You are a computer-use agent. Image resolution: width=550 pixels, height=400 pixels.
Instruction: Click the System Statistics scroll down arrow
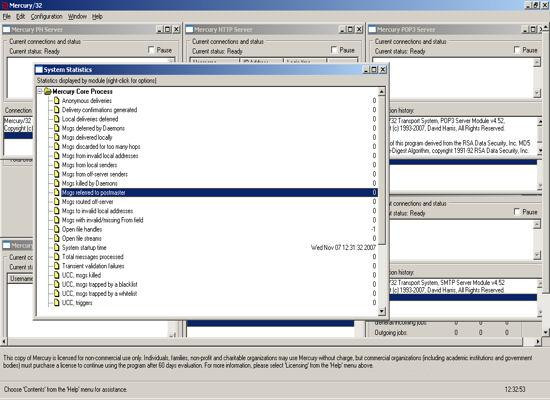[382, 311]
